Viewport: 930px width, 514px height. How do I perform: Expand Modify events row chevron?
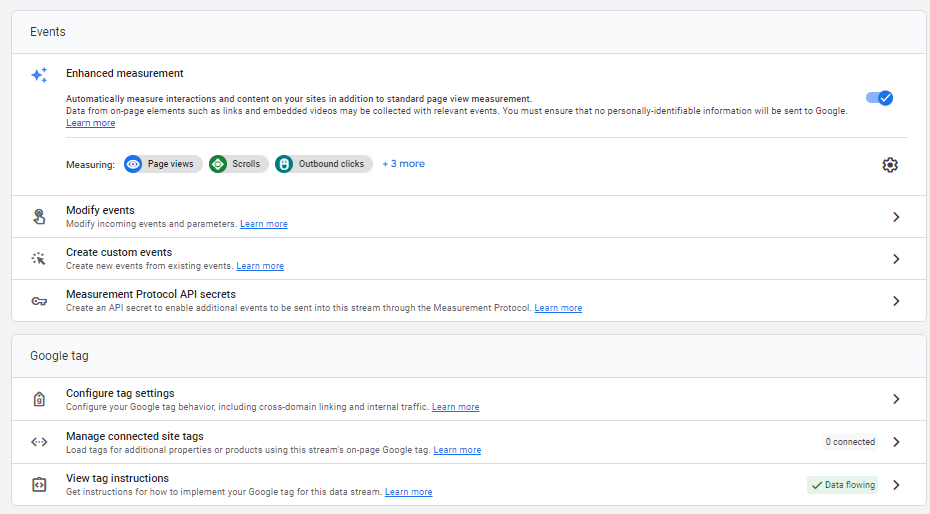pyautogui.click(x=896, y=217)
